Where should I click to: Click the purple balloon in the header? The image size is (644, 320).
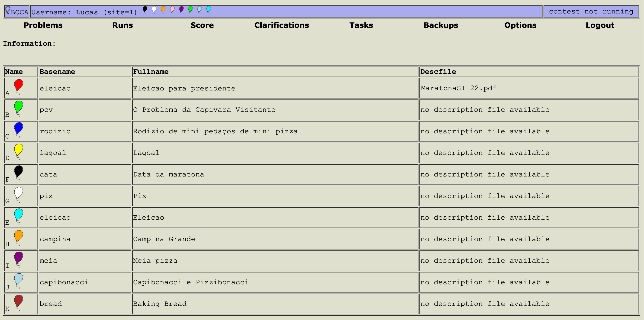pos(181,10)
